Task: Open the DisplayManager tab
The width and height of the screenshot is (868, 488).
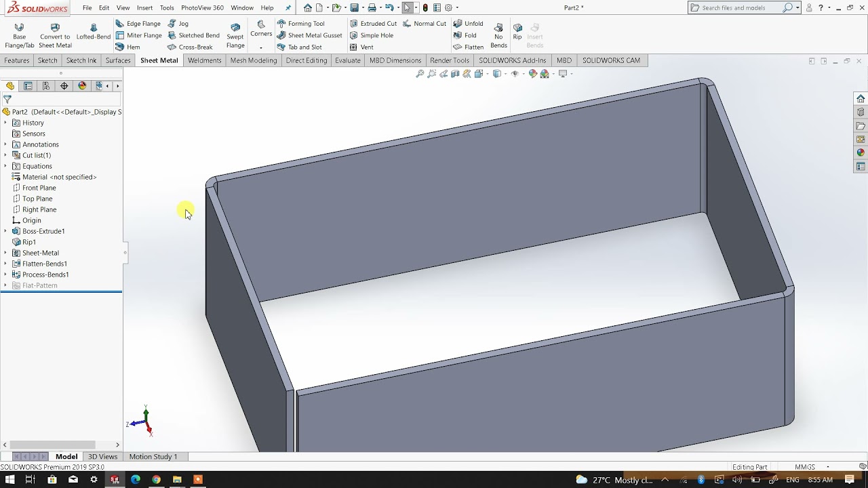Action: click(83, 86)
